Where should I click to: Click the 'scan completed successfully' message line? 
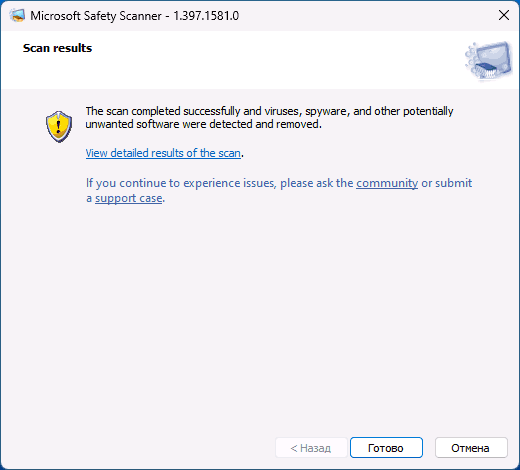(269, 111)
